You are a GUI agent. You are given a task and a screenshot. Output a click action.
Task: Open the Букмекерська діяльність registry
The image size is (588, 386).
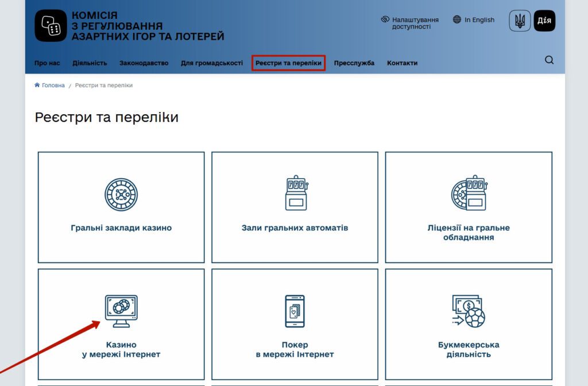[x=469, y=324]
